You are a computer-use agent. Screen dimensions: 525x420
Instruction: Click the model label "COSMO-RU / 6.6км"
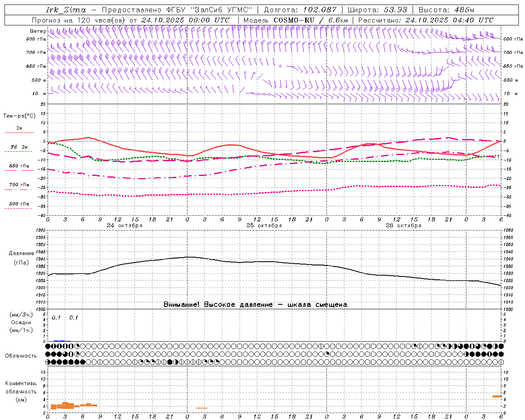(x=311, y=20)
